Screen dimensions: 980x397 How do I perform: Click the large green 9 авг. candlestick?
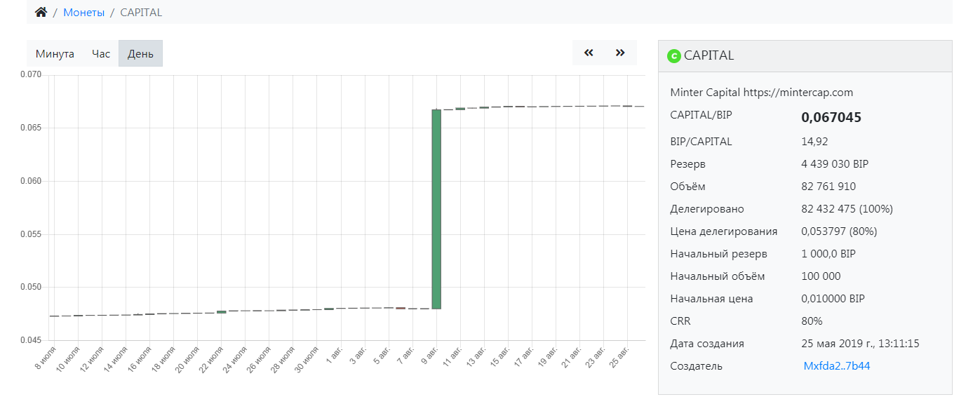click(436, 209)
